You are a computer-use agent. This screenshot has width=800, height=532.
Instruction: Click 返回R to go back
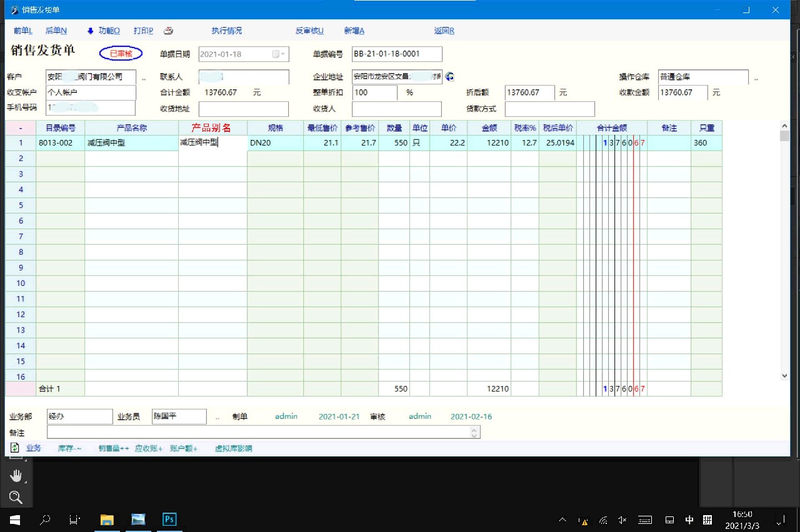click(x=444, y=31)
